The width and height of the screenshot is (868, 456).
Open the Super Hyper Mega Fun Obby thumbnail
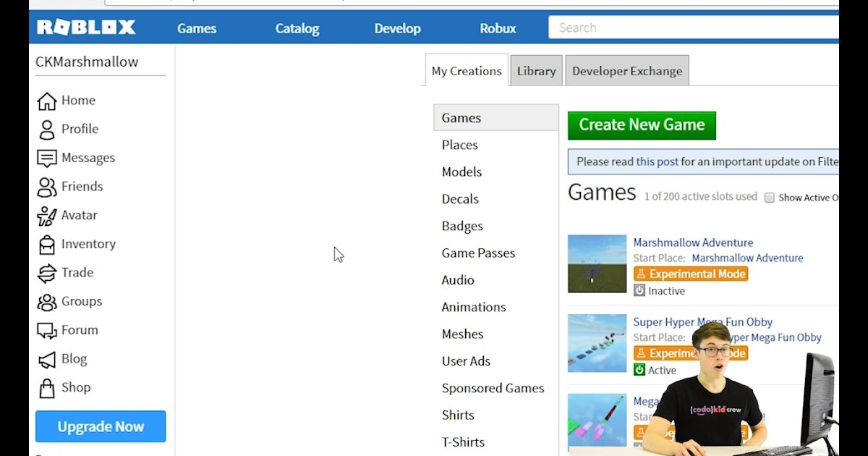pyautogui.click(x=597, y=343)
